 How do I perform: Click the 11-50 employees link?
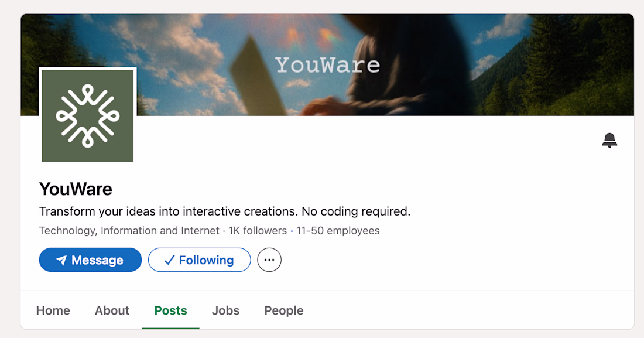[338, 231]
